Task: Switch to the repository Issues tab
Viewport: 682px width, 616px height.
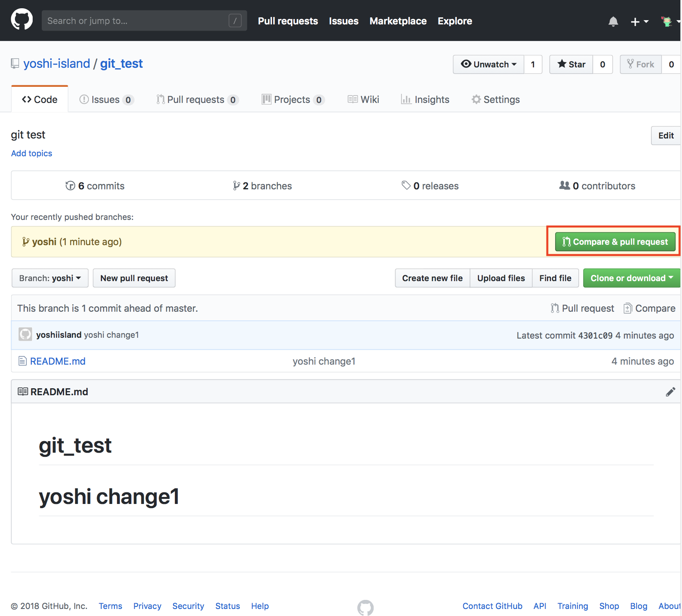Action: [x=107, y=100]
